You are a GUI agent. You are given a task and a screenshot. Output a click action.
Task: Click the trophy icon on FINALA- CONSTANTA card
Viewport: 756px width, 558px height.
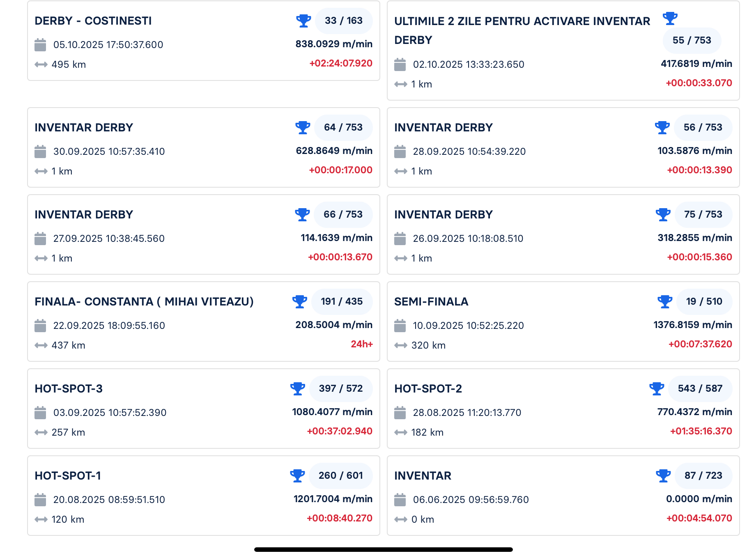[299, 301]
